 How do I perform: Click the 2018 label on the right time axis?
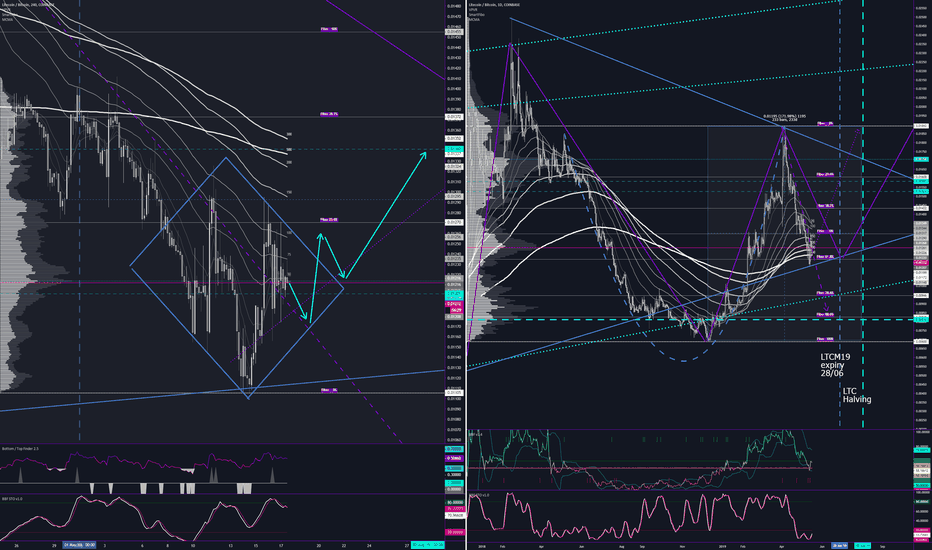480,545
